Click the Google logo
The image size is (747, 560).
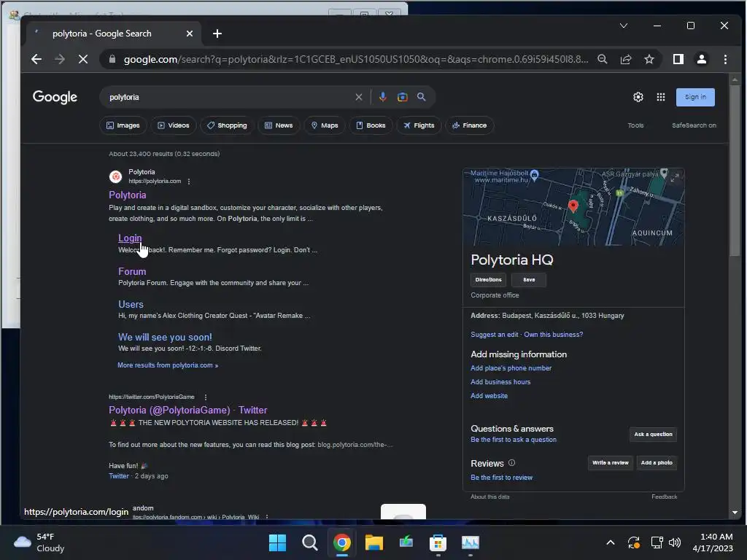[55, 97]
